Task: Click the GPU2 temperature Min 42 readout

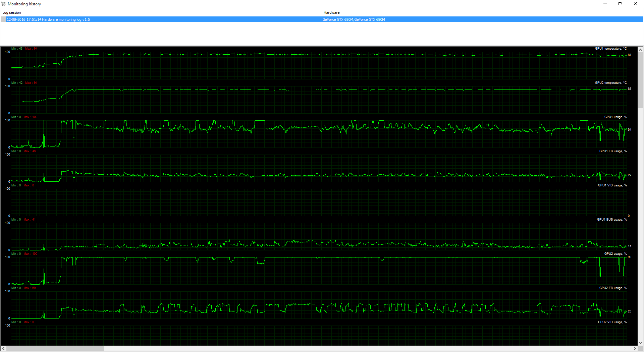Action: [x=17, y=83]
